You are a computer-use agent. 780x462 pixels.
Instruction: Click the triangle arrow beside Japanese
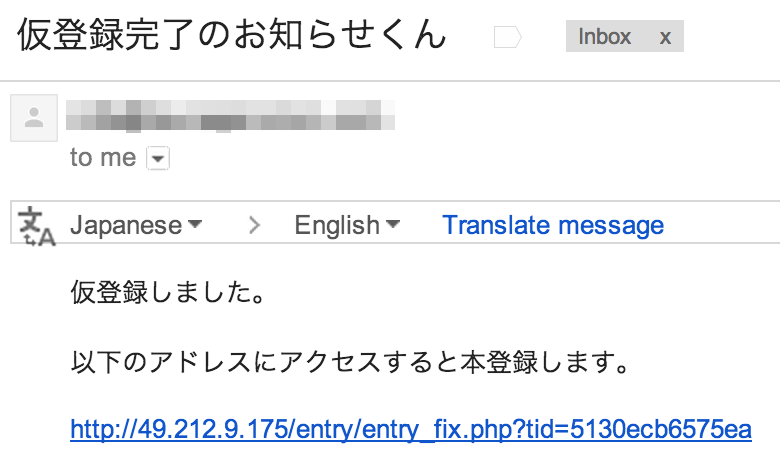(x=195, y=224)
